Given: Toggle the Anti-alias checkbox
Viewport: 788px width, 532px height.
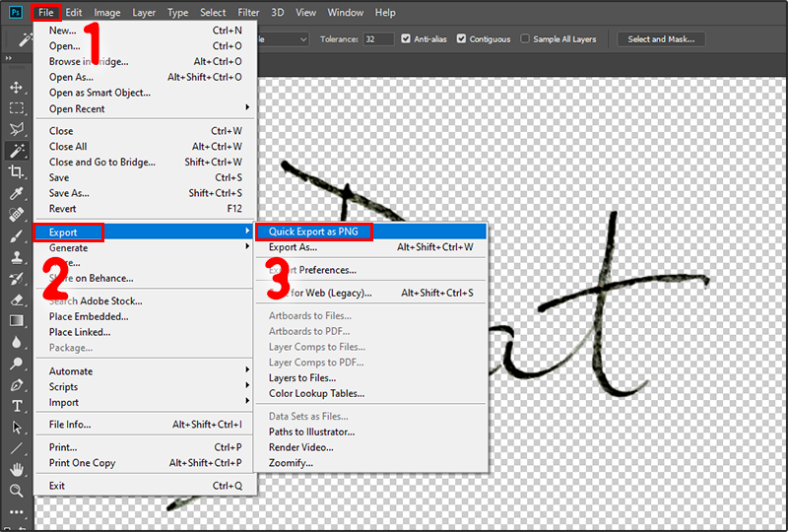Looking at the screenshot, I should tap(406, 38).
